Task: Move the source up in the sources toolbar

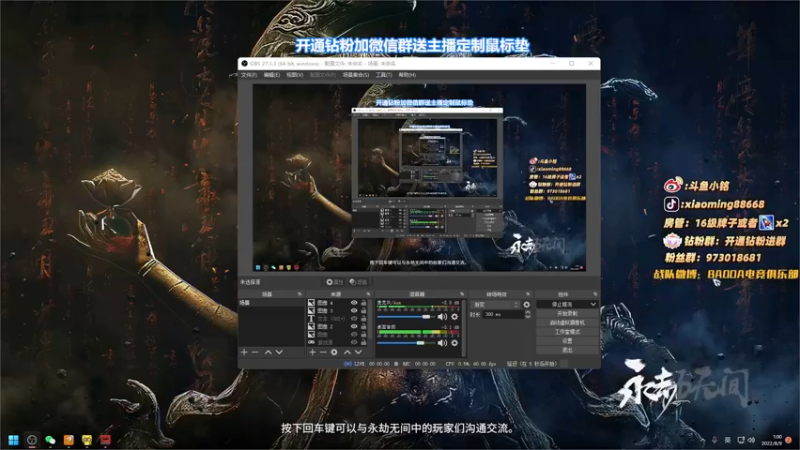Action: (x=347, y=352)
